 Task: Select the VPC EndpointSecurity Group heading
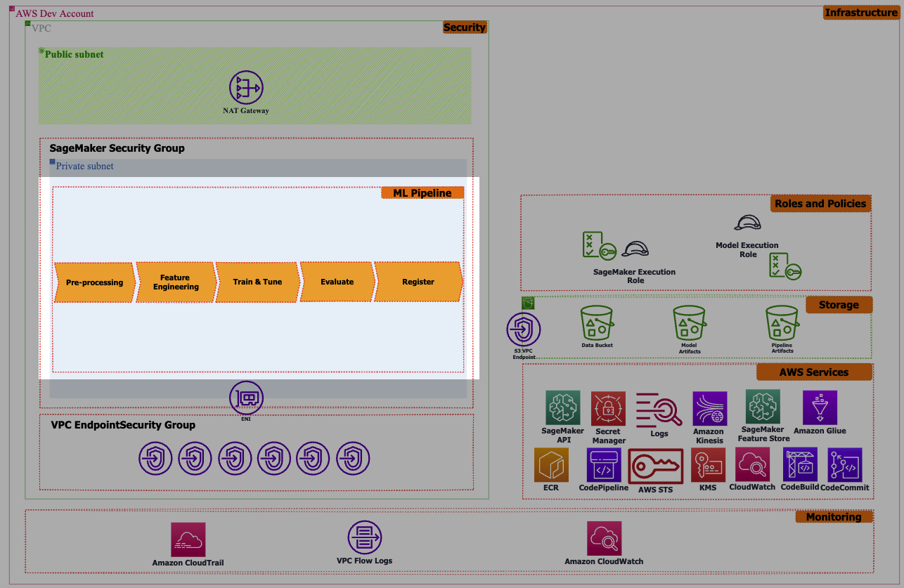pyautogui.click(x=123, y=425)
